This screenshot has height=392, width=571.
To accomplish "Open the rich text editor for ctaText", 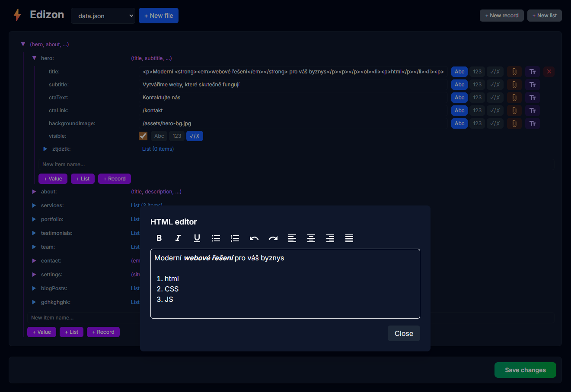I will pos(532,97).
